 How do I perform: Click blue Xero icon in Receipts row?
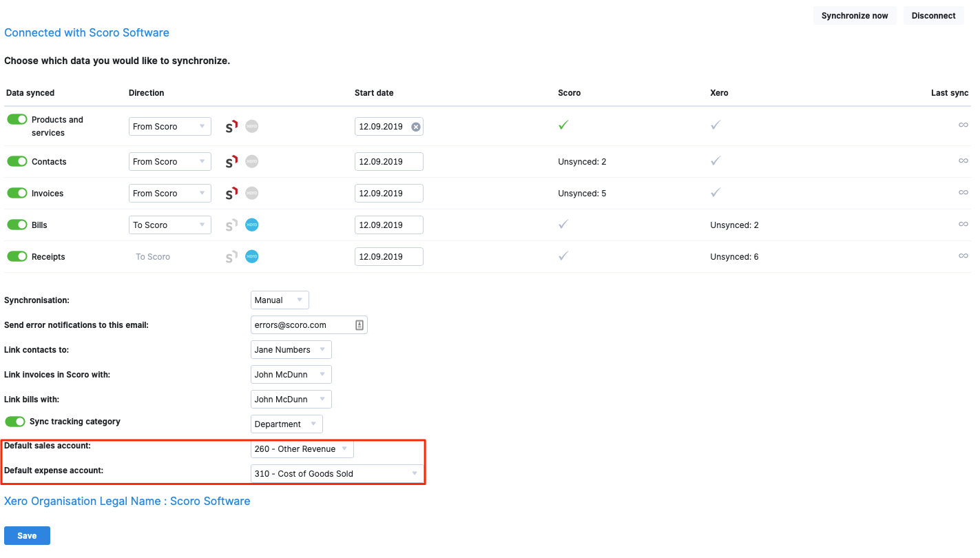pos(252,257)
